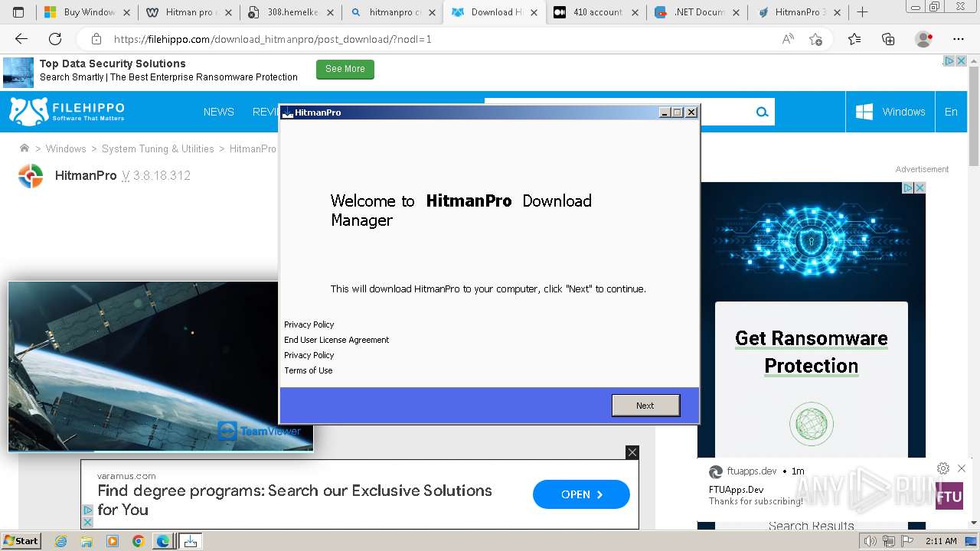The width and height of the screenshot is (980, 551).
Task: Open Edge Settings and more menu
Action: tap(959, 39)
